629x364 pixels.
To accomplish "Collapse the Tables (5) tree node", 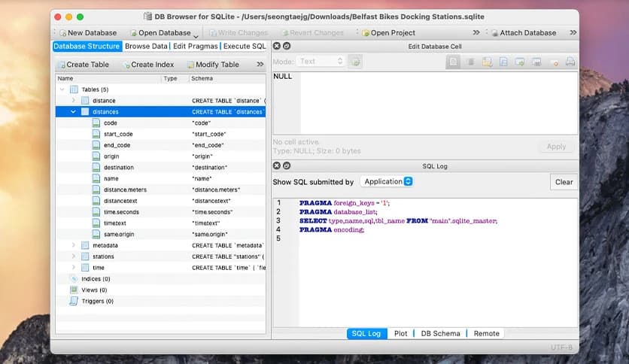I will pos(62,89).
